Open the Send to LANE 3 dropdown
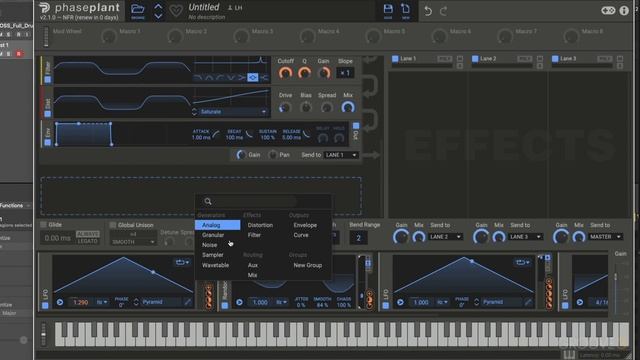The width and height of the screenshot is (640, 360). [x=525, y=237]
